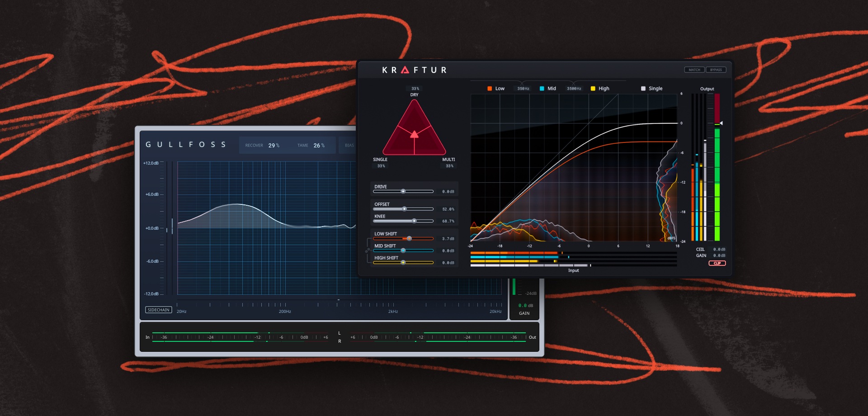
Task: Click the yellow High band color icon
Action: tap(594, 88)
